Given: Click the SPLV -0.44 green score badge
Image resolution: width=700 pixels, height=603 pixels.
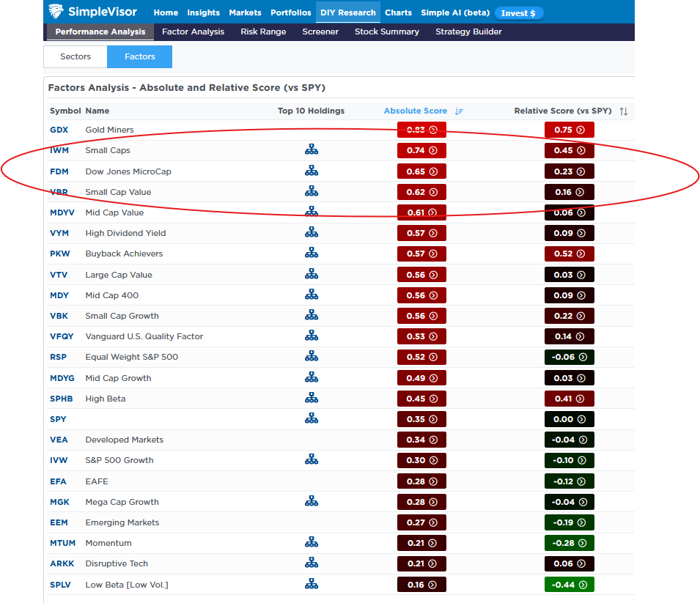Looking at the screenshot, I should 569,585.
